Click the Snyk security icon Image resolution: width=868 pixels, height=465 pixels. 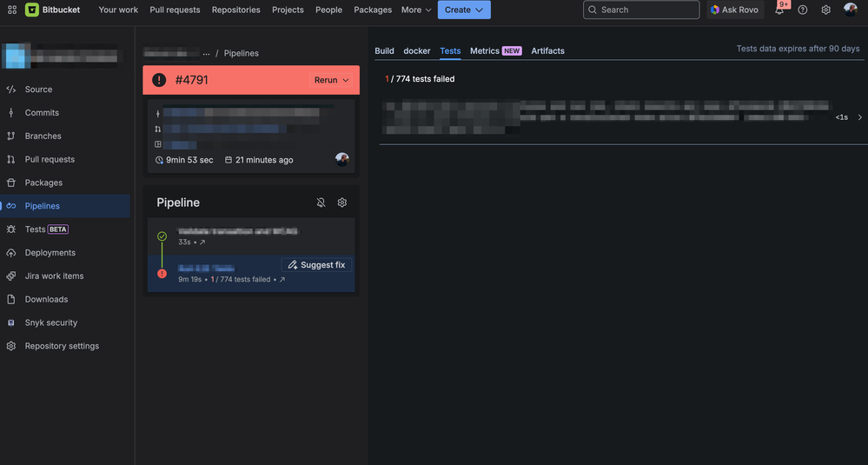tap(11, 322)
